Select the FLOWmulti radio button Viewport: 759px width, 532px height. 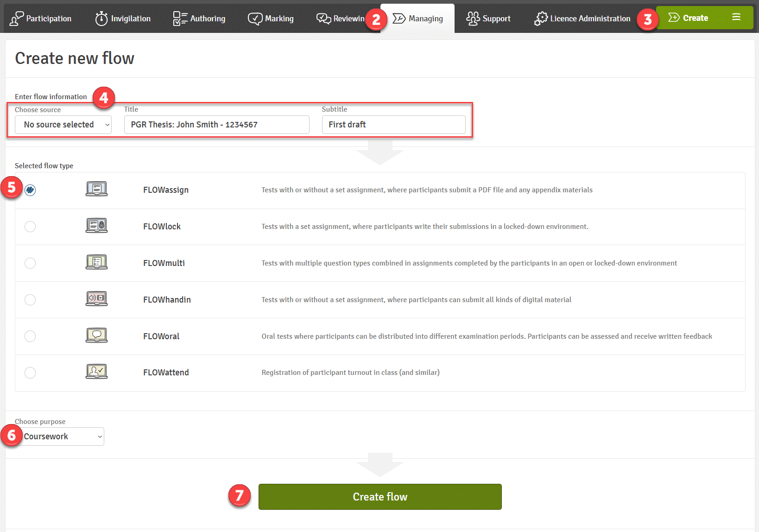[30, 263]
